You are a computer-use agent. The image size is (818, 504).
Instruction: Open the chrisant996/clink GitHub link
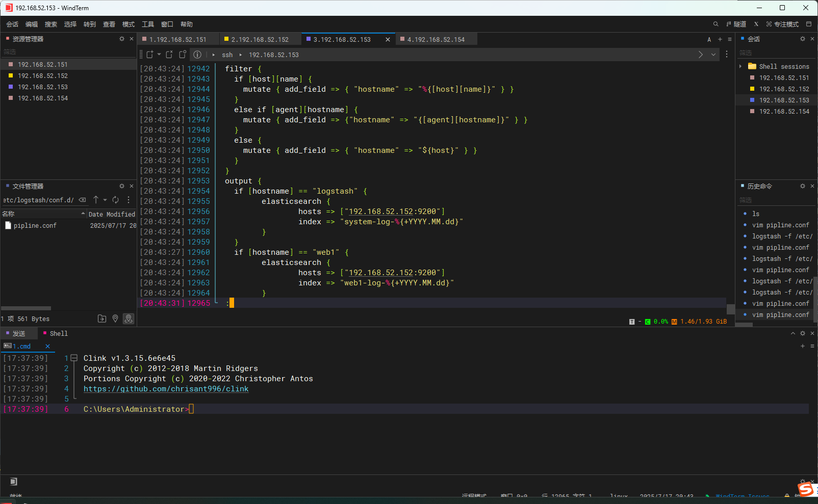tap(166, 389)
